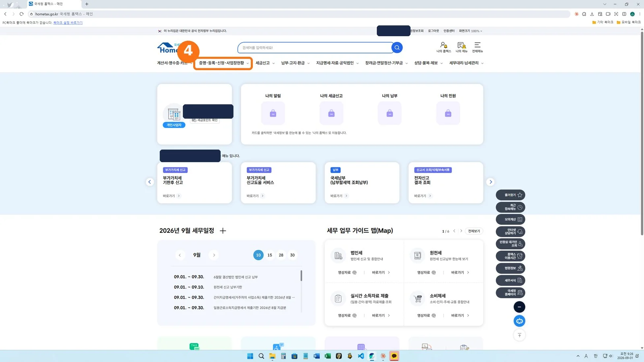The height and width of the screenshot is (362, 644).
Task: Expand 지급명세·자료·공익법인 menu dropdown
Action: pos(337,63)
